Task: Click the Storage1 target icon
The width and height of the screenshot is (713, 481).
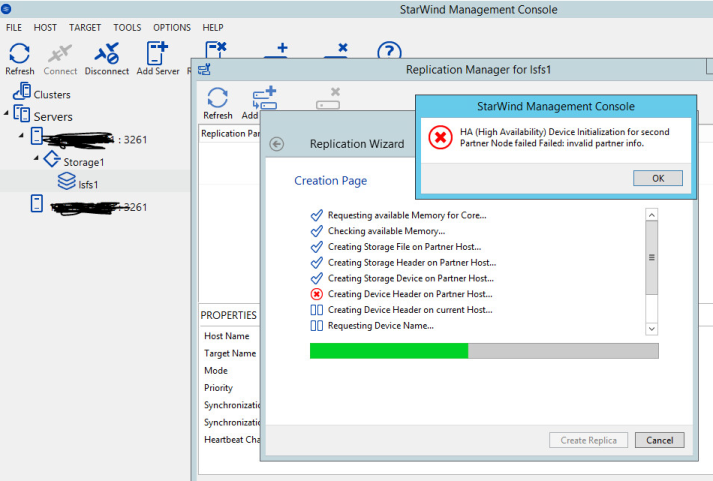Action: 51,159
